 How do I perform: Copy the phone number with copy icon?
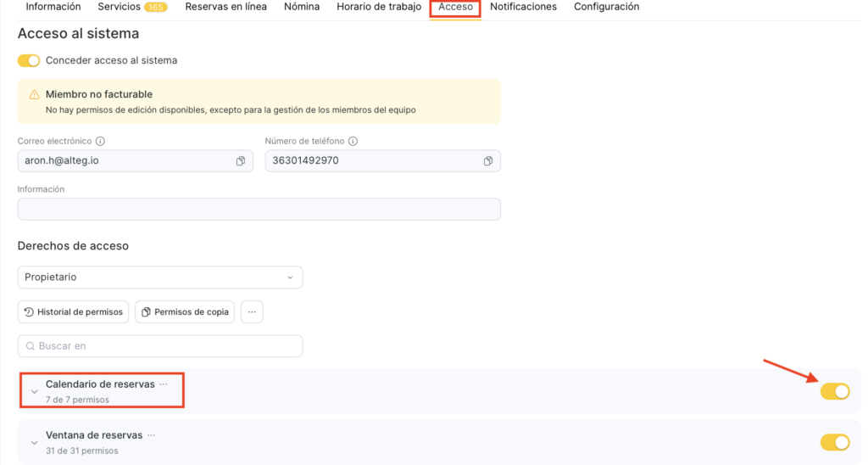tap(488, 161)
